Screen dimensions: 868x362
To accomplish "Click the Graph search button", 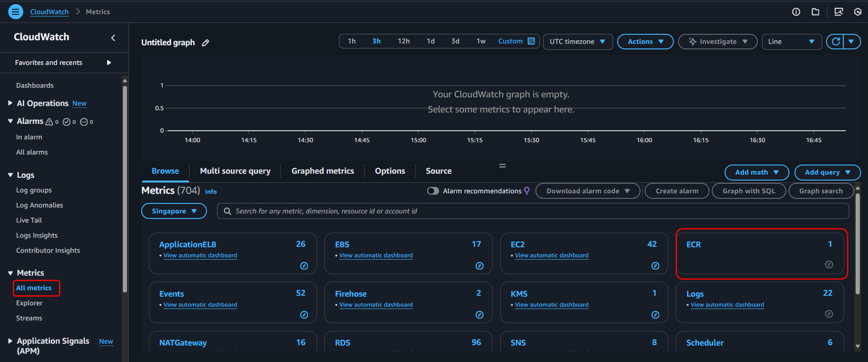I will point(821,191).
